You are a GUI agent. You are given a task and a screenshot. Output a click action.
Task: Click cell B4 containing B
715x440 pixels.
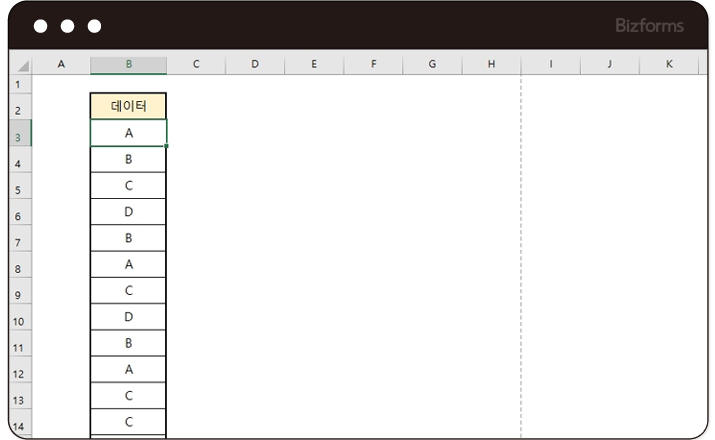[x=129, y=159]
